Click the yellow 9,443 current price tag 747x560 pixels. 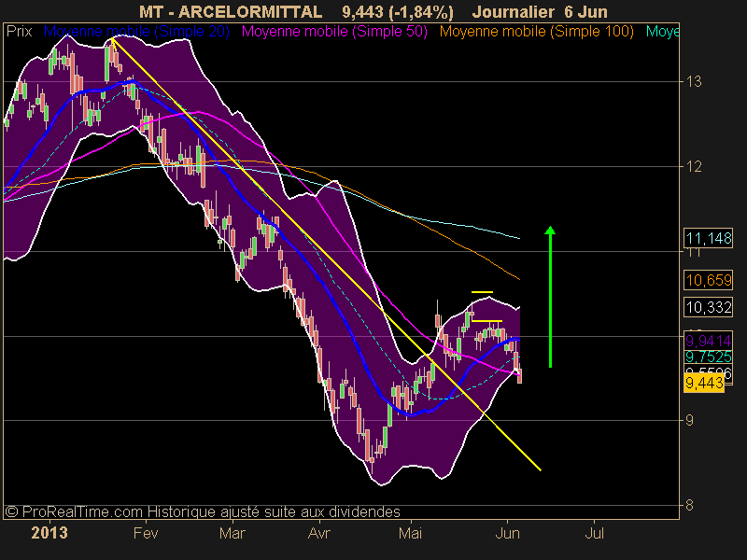click(704, 383)
